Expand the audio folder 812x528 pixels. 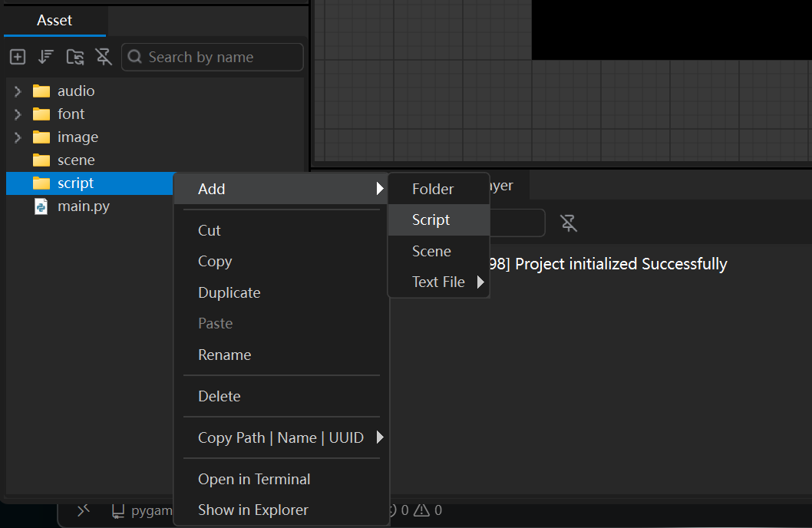(18, 91)
